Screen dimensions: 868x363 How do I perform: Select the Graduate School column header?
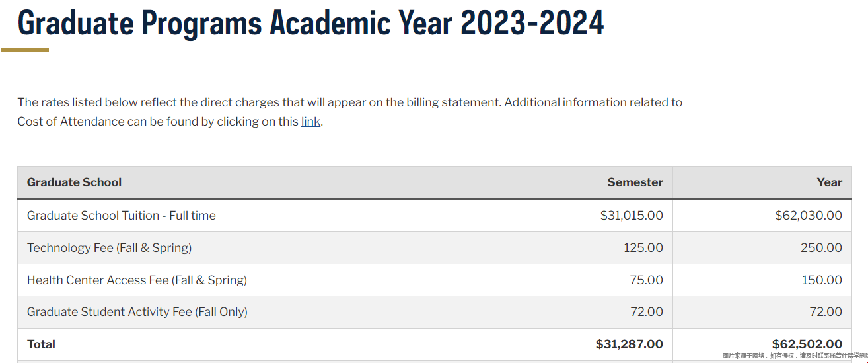[x=74, y=182]
